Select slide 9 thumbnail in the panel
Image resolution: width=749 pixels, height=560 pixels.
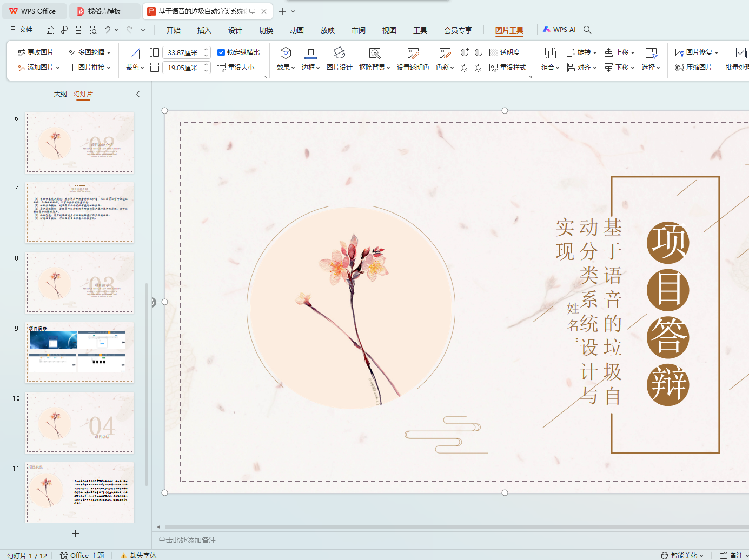click(79, 353)
